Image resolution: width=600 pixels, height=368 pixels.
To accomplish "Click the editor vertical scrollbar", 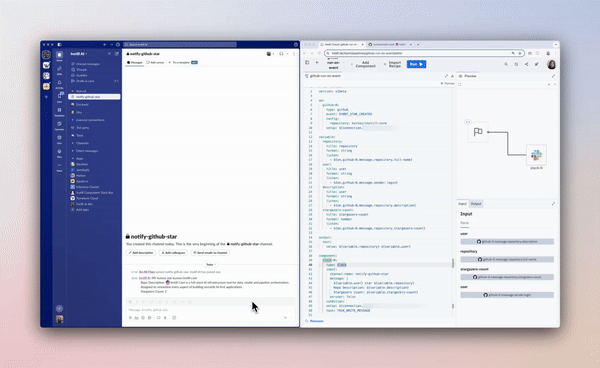I will click(x=453, y=263).
